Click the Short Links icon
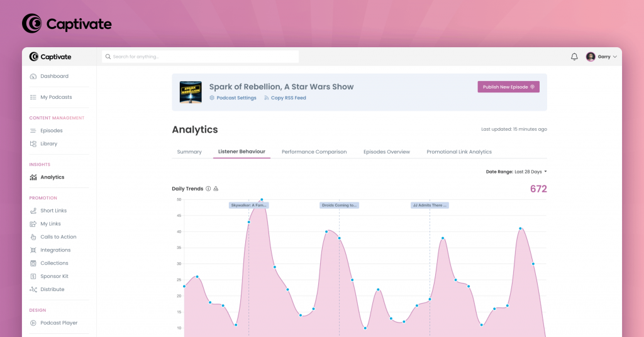 click(x=33, y=211)
